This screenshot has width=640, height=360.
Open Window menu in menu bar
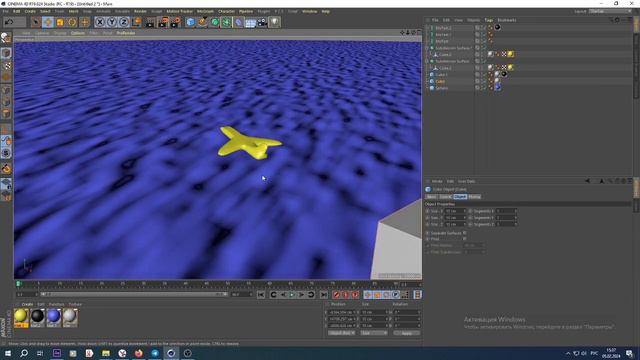pyautogui.click(x=309, y=11)
